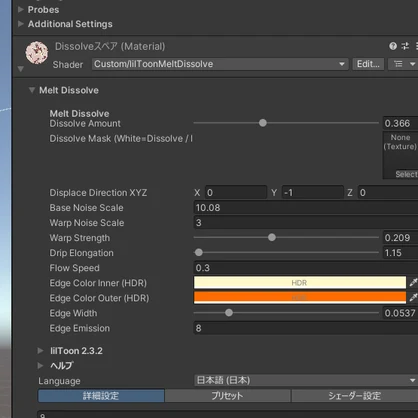Click the Dissolveスペア material preview sphere
The image size is (418, 418).
[37, 53]
